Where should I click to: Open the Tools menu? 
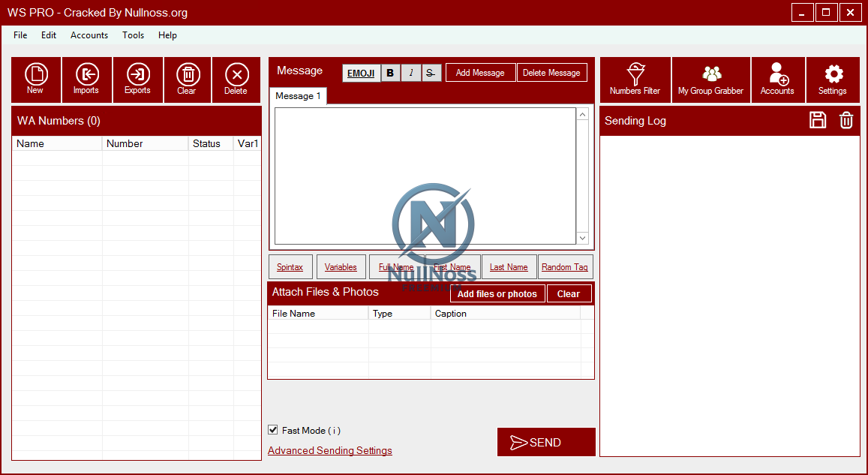[133, 35]
